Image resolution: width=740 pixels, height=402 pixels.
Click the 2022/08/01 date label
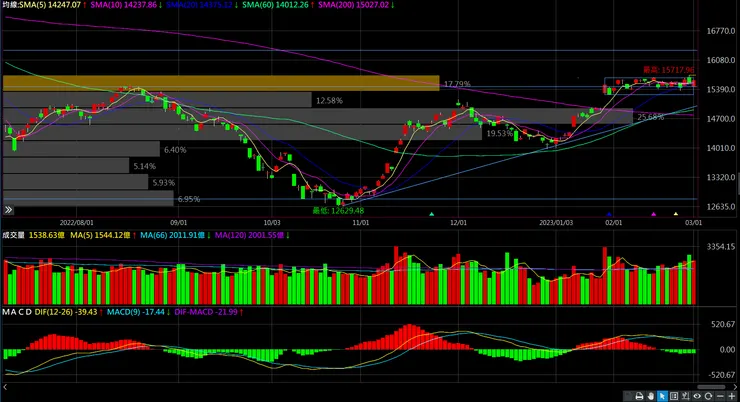point(76,222)
